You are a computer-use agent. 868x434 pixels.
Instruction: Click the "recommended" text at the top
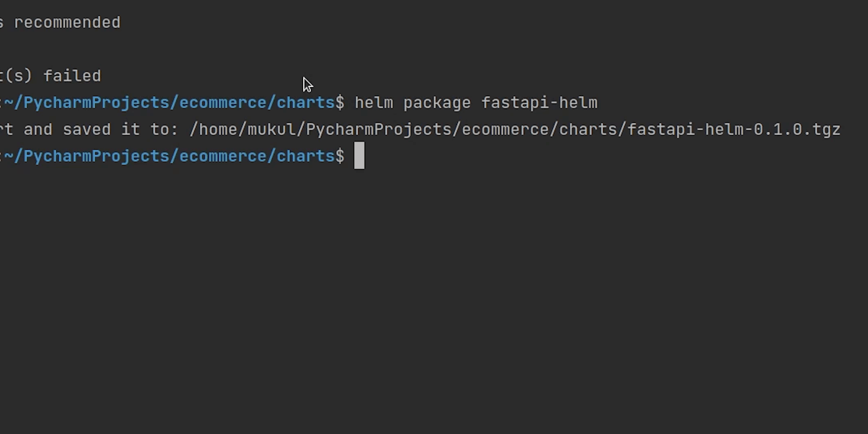[67, 23]
